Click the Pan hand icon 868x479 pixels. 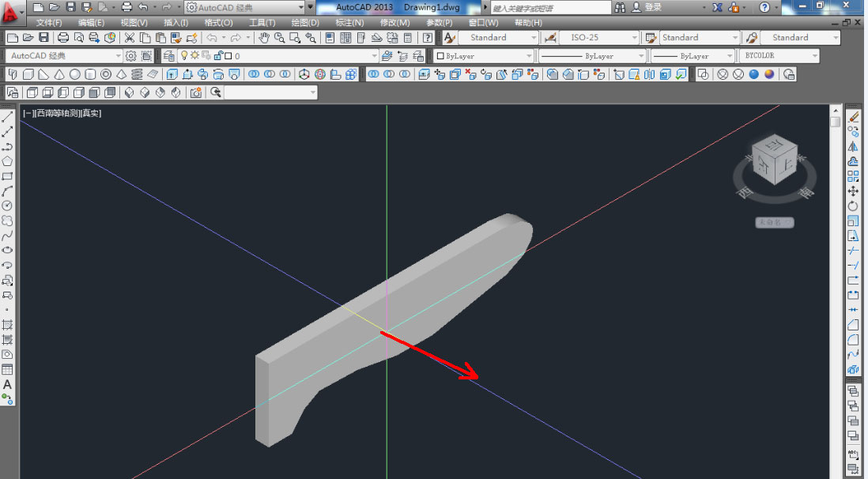tap(263, 38)
